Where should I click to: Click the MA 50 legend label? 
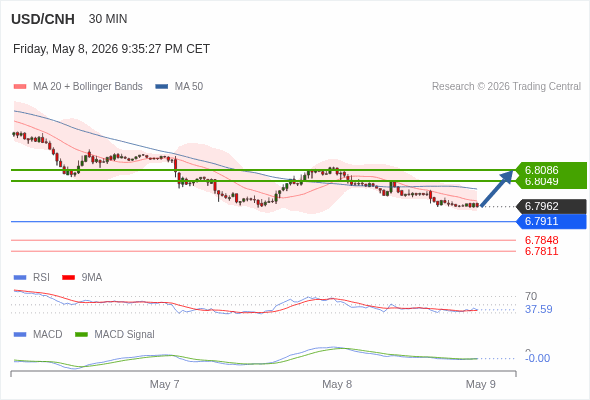(x=189, y=87)
